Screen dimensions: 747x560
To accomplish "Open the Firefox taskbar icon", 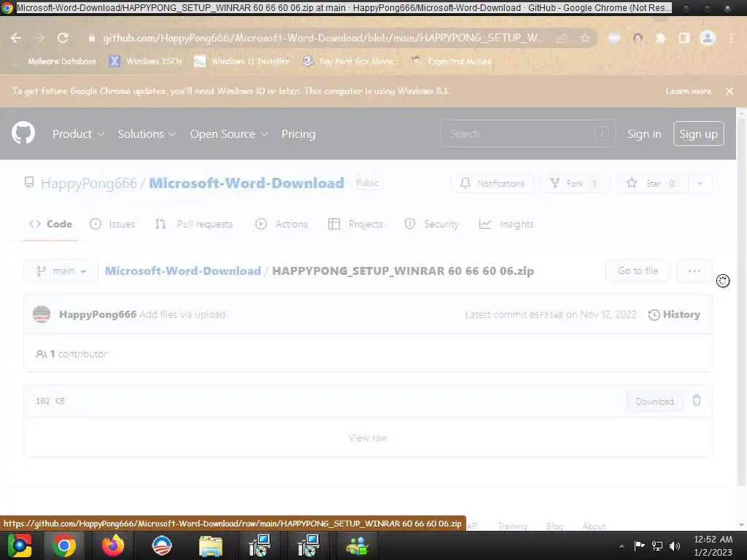I will [x=113, y=545].
